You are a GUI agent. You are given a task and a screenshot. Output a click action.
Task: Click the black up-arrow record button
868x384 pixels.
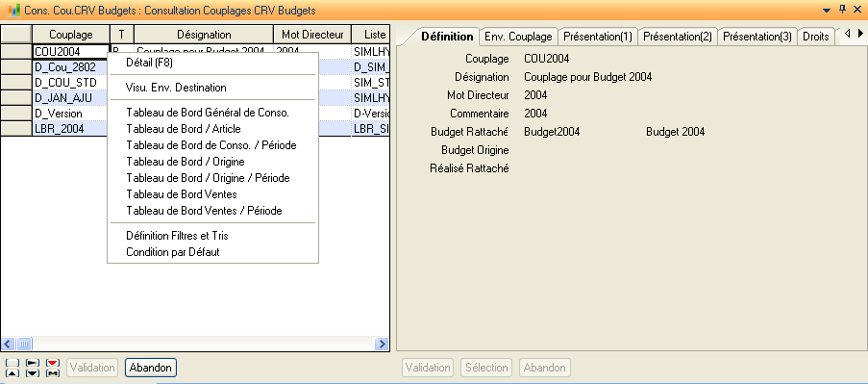(13, 372)
